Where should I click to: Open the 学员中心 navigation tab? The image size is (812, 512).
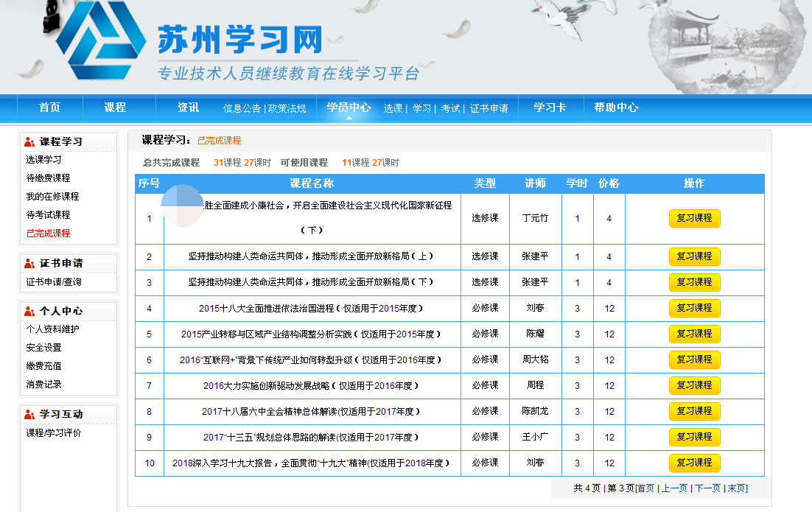pyautogui.click(x=349, y=108)
